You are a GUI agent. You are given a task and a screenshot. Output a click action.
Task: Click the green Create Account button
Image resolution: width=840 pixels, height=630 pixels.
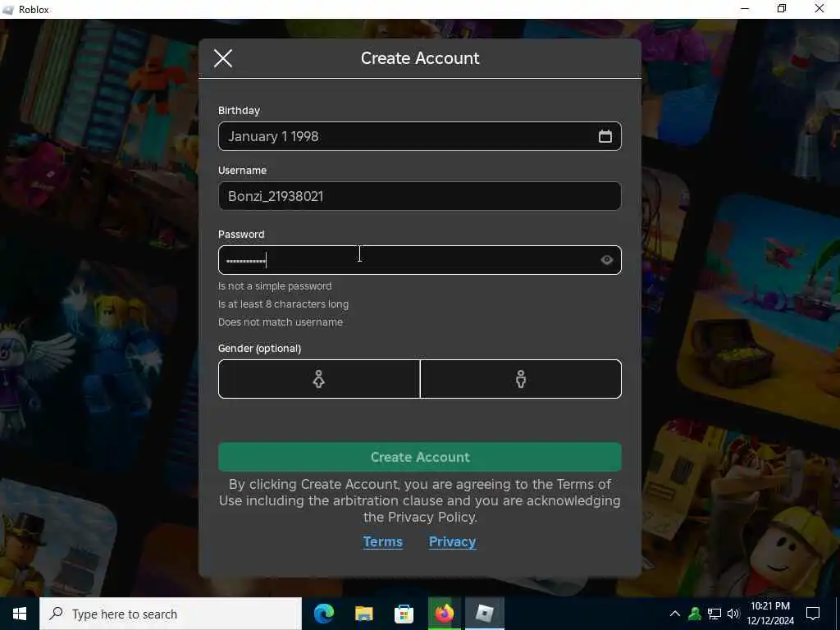pyautogui.click(x=419, y=457)
